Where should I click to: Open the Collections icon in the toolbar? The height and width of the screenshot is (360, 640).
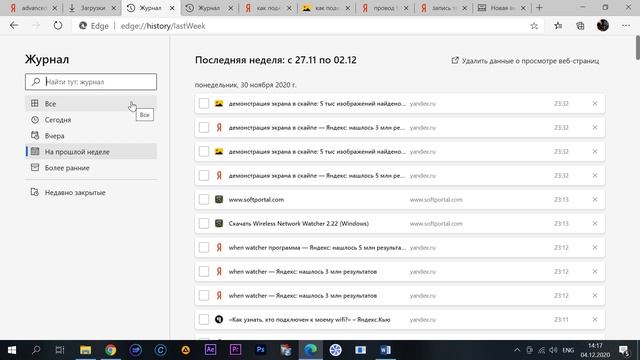tap(580, 26)
